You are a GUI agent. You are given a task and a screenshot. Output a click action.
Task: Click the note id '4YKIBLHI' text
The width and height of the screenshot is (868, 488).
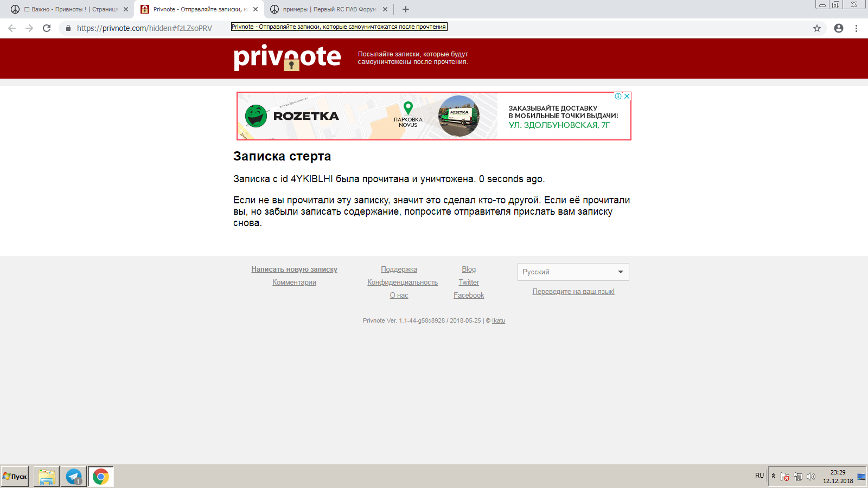click(312, 179)
